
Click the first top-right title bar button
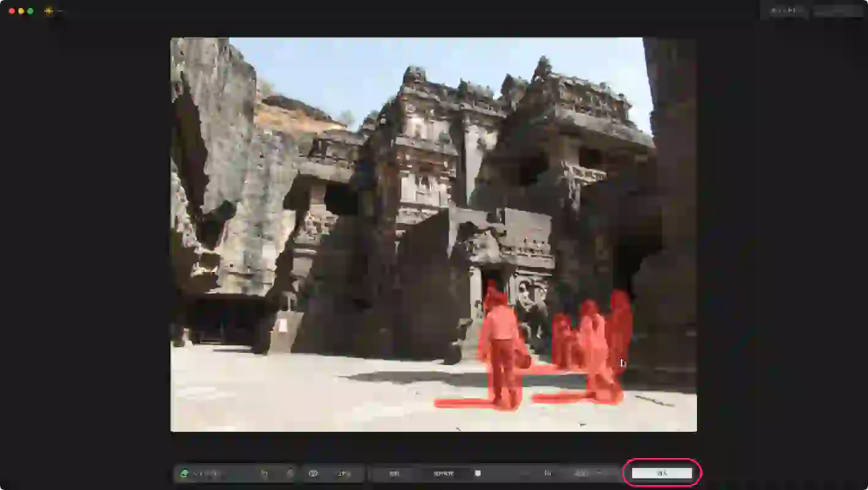(786, 11)
